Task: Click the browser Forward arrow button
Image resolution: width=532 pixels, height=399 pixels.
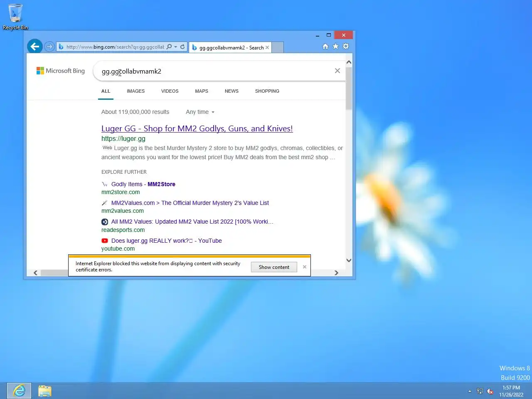Action: (x=49, y=47)
